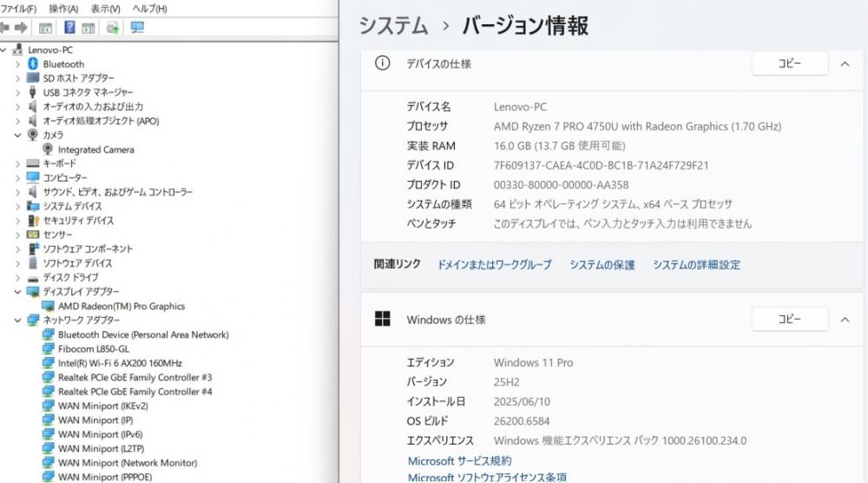Collapse the デバイスの仕様 section chevron
Viewport: 868px width, 483px height.
(x=845, y=64)
